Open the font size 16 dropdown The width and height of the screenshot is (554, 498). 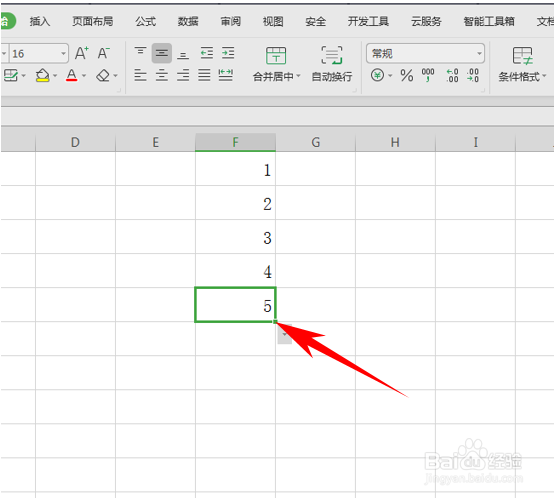pos(64,54)
